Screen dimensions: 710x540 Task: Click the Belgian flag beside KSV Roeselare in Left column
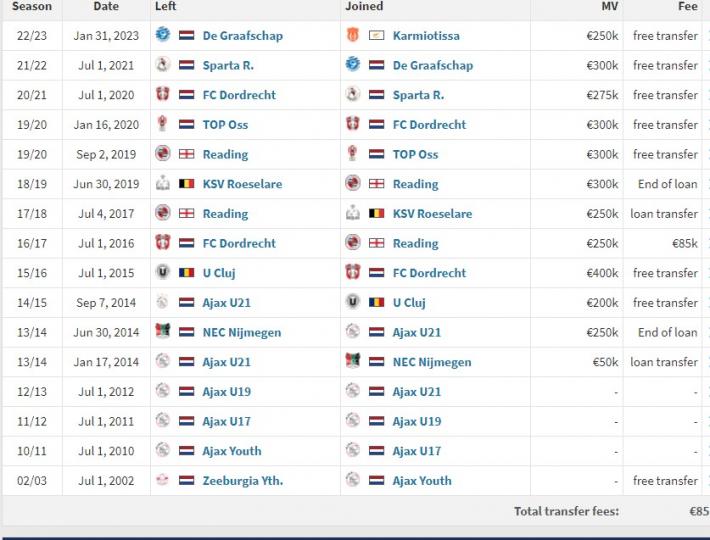point(187,184)
